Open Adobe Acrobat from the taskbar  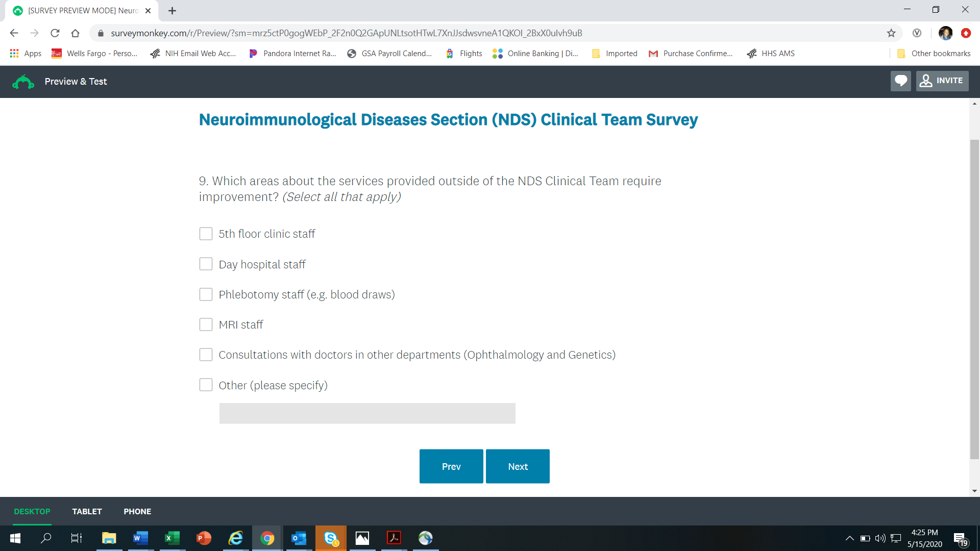394,538
